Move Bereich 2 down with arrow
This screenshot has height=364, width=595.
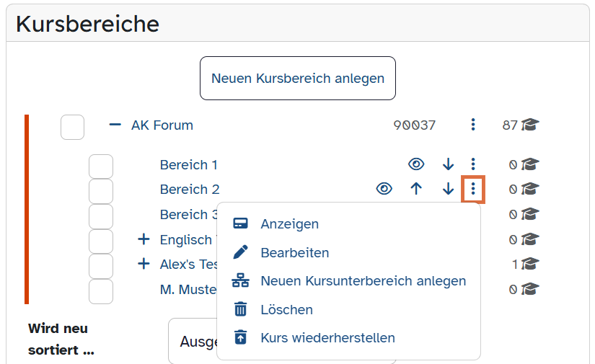(449, 189)
